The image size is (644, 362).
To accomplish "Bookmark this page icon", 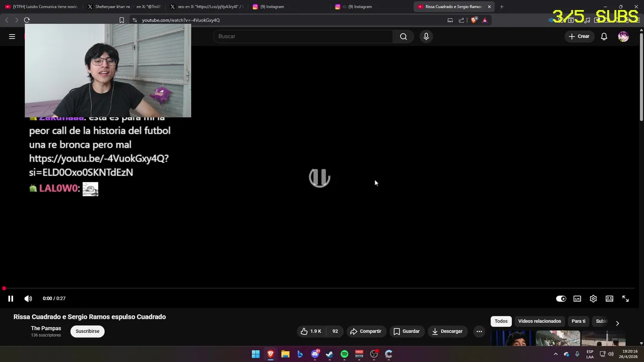I will tap(122, 20).
